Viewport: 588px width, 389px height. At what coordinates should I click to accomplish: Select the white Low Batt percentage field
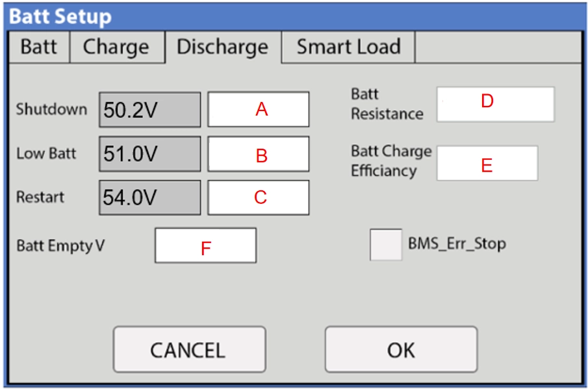click(259, 154)
